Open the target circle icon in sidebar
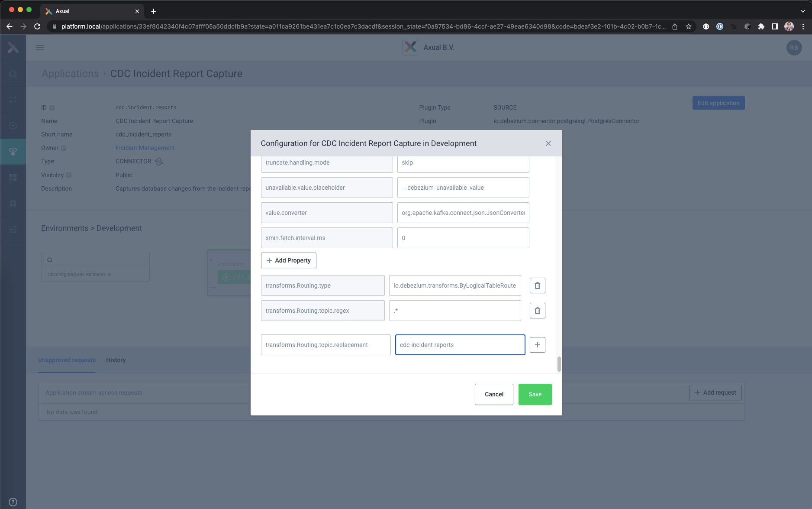812x509 pixels. [x=13, y=126]
